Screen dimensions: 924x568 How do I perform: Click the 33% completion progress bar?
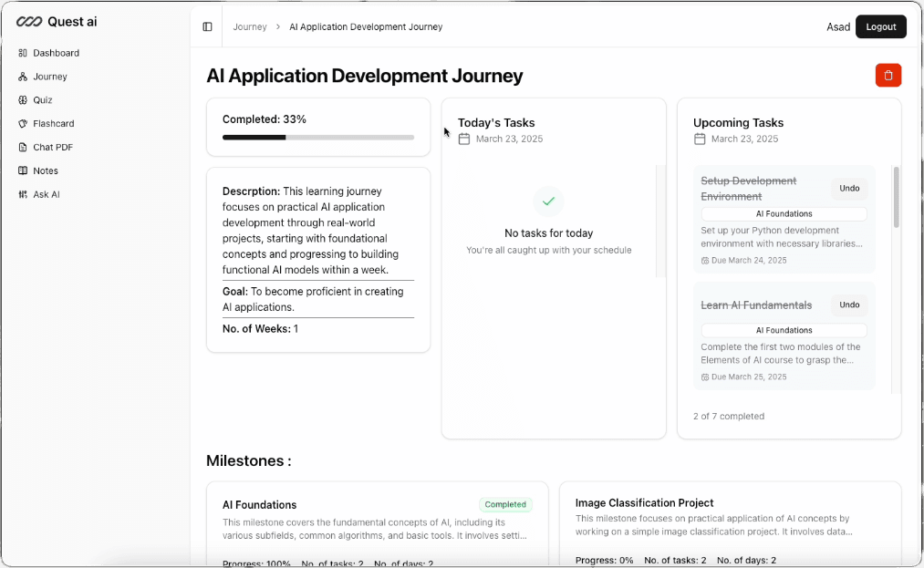point(317,138)
